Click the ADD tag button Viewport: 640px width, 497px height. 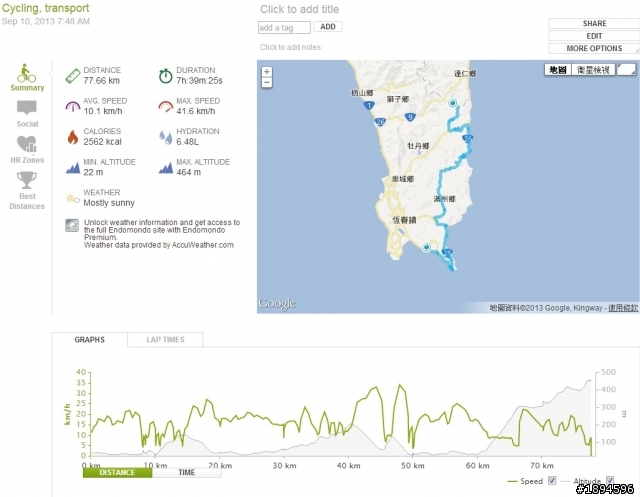point(328,27)
